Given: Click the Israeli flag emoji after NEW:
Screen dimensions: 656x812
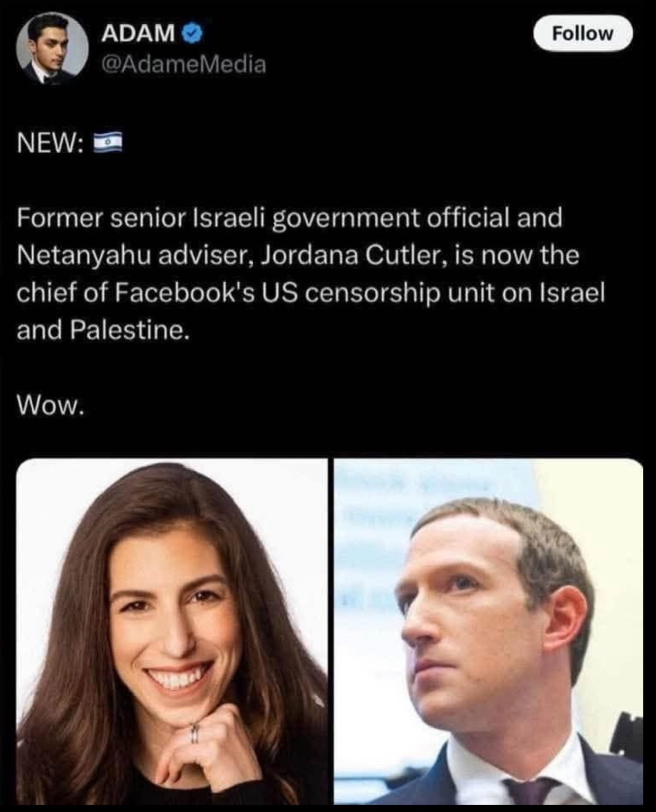Looking at the screenshot, I should [108, 142].
